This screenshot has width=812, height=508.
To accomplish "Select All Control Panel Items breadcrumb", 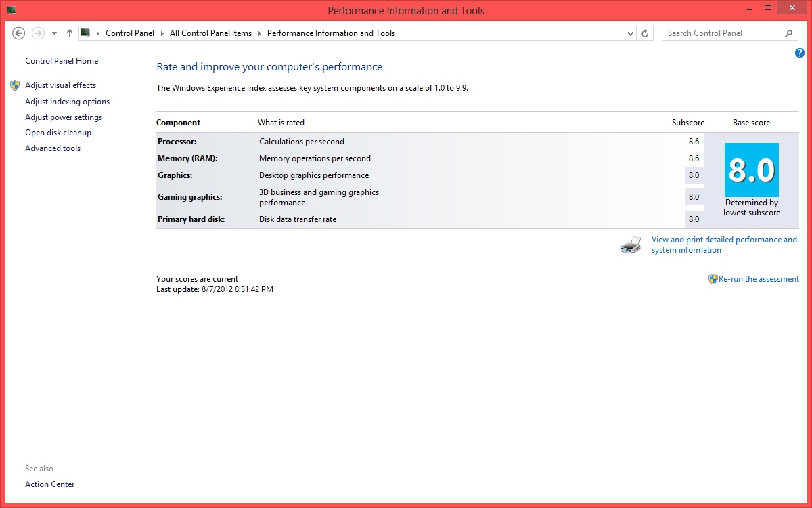I will 210,33.
